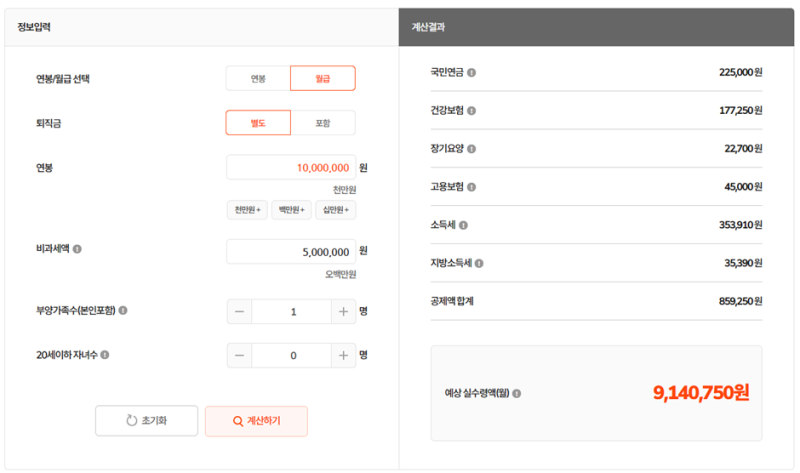800x473 pixels.
Task: Select the 월급 salary type option
Action: (x=322, y=79)
